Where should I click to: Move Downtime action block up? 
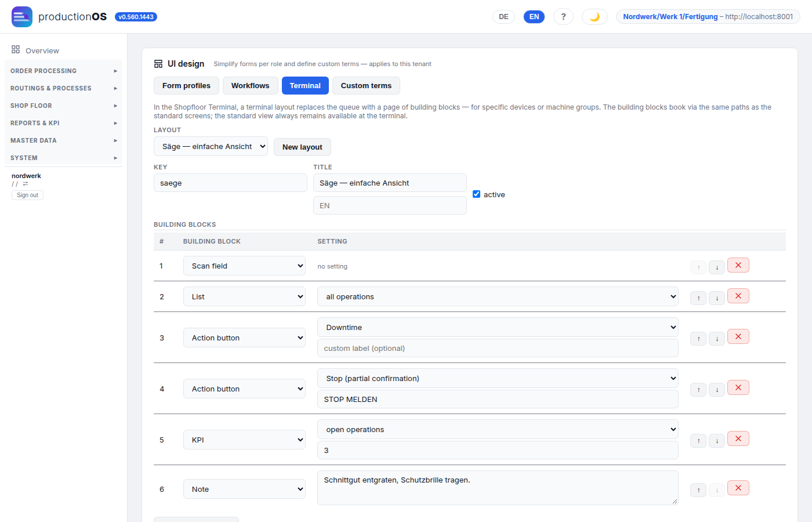coord(698,339)
